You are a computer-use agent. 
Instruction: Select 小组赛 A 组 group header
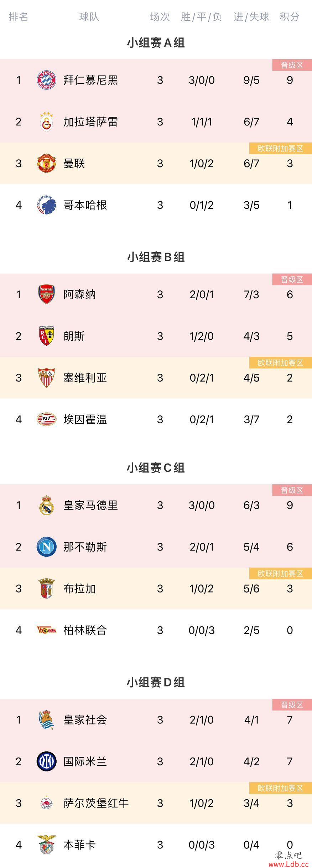point(156,43)
